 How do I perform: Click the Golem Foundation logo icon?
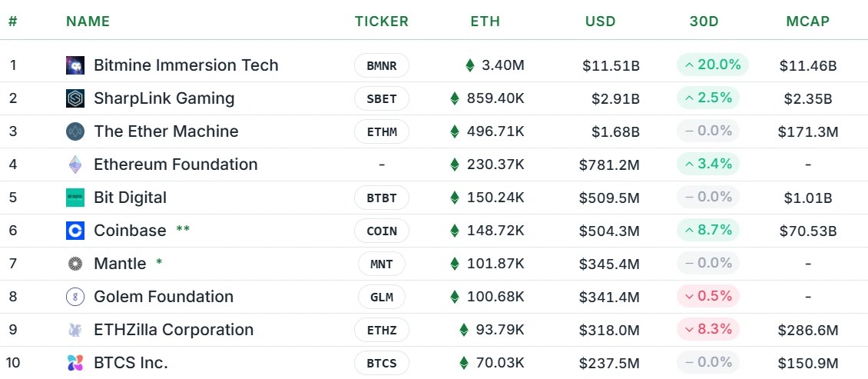(x=75, y=297)
